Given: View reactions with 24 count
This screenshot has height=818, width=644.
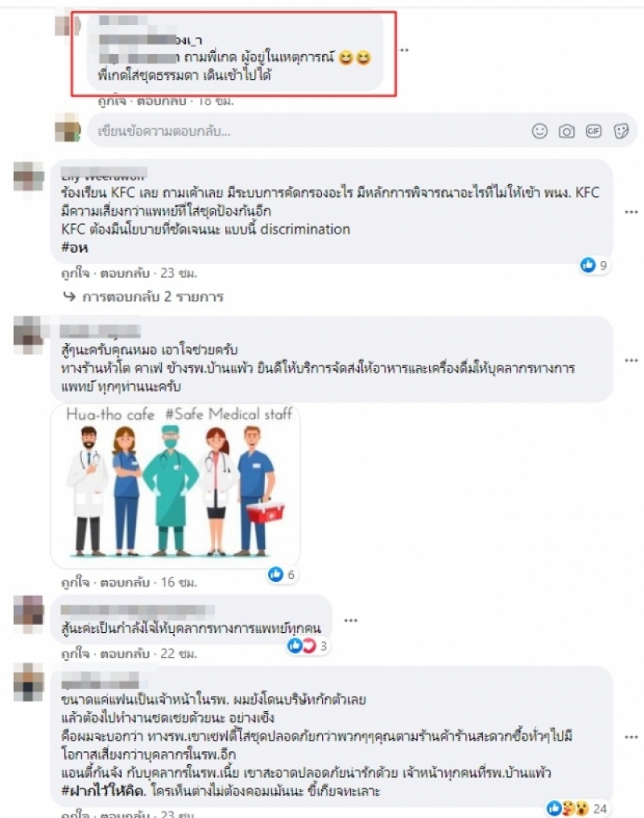Looking at the screenshot, I should [x=576, y=808].
